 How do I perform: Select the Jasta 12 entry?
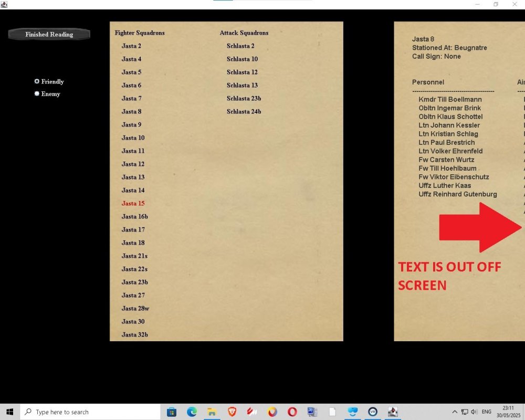[133, 164]
